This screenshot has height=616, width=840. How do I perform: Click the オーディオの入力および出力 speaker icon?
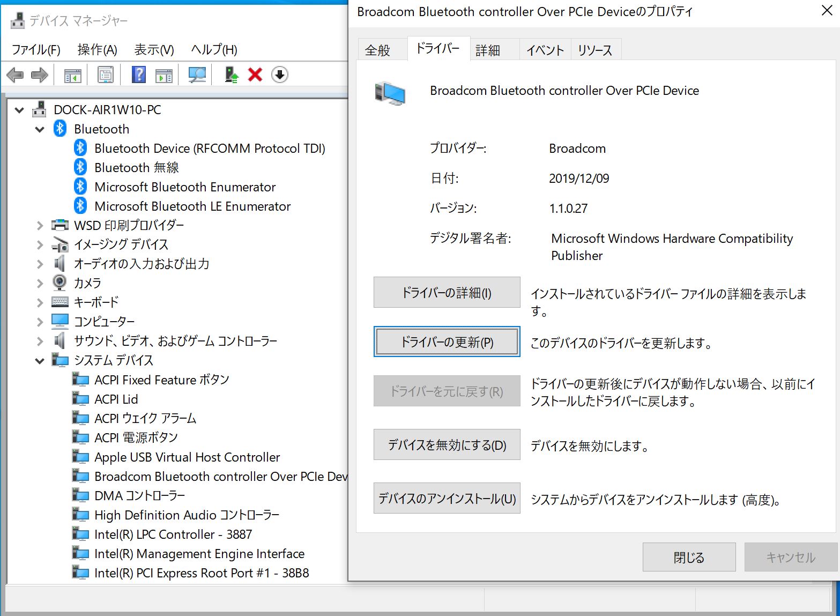click(x=60, y=263)
